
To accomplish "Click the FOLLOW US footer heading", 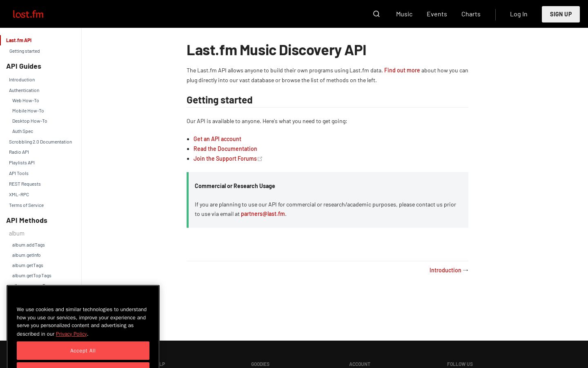I will (x=460, y=364).
